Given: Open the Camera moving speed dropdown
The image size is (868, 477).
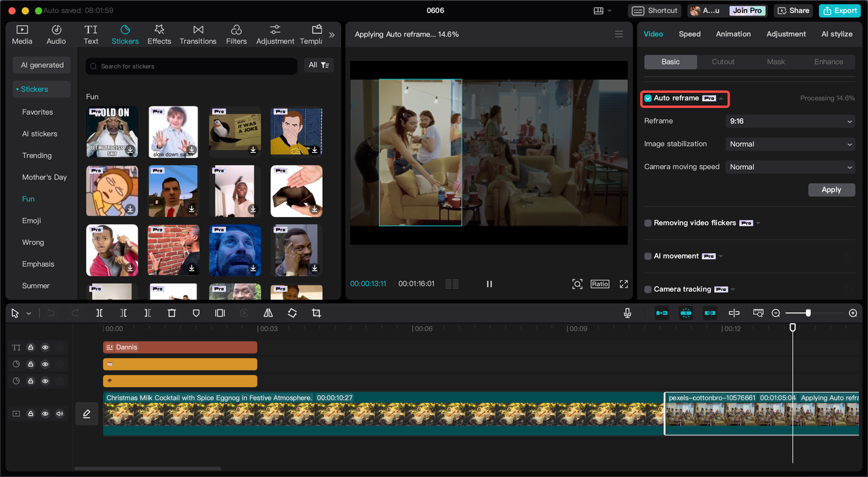Looking at the screenshot, I should [x=790, y=167].
